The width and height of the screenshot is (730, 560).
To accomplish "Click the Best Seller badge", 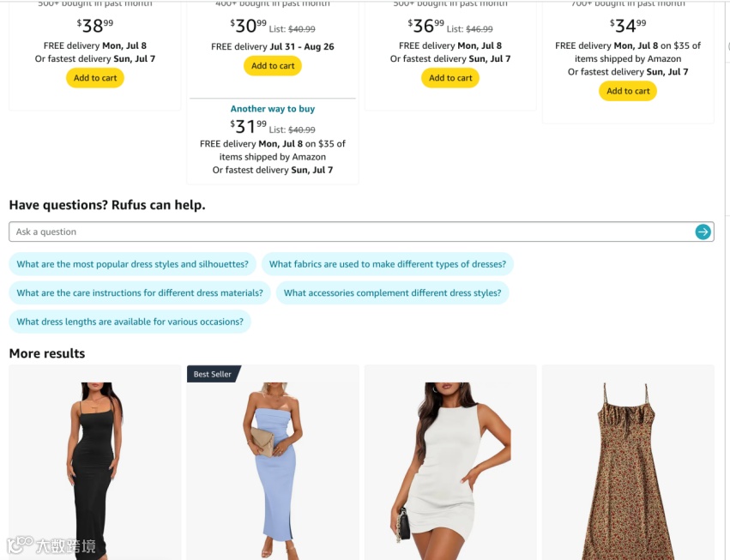I will pos(214,374).
